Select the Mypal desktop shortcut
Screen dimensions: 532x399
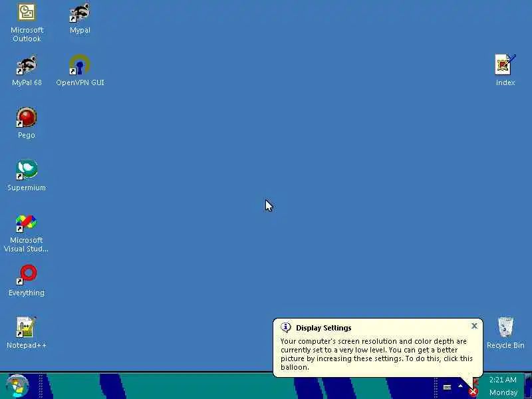click(x=80, y=19)
